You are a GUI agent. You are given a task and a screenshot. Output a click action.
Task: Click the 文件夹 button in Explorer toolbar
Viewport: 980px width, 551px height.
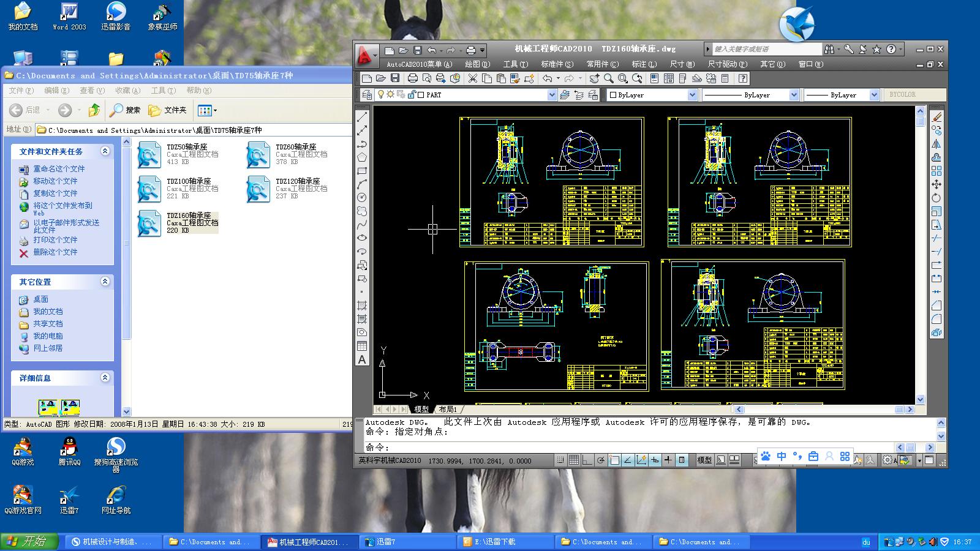(167, 110)
